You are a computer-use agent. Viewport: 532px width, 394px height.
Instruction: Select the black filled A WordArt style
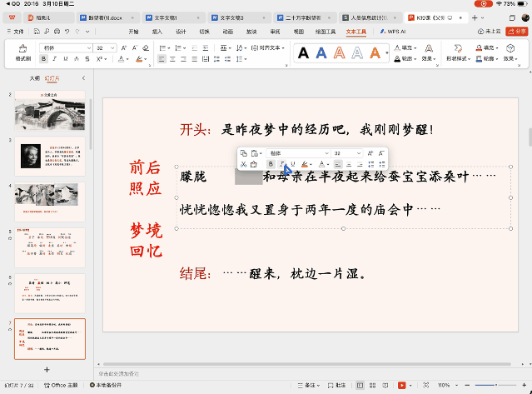tap(301, 53)
